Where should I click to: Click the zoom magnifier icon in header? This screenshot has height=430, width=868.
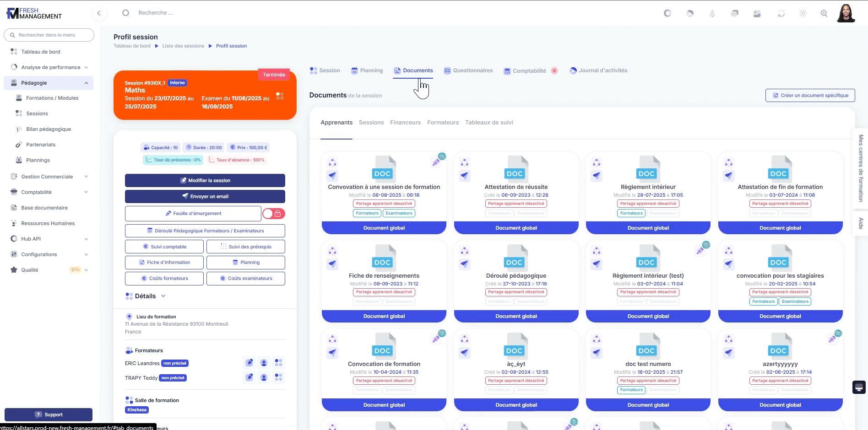coord(824,14)
